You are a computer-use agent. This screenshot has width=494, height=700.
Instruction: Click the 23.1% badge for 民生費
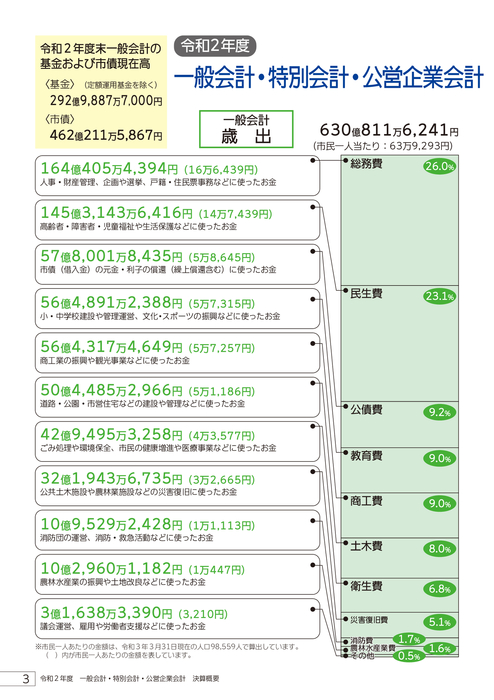pyautogui.click(x=440, y=296)
